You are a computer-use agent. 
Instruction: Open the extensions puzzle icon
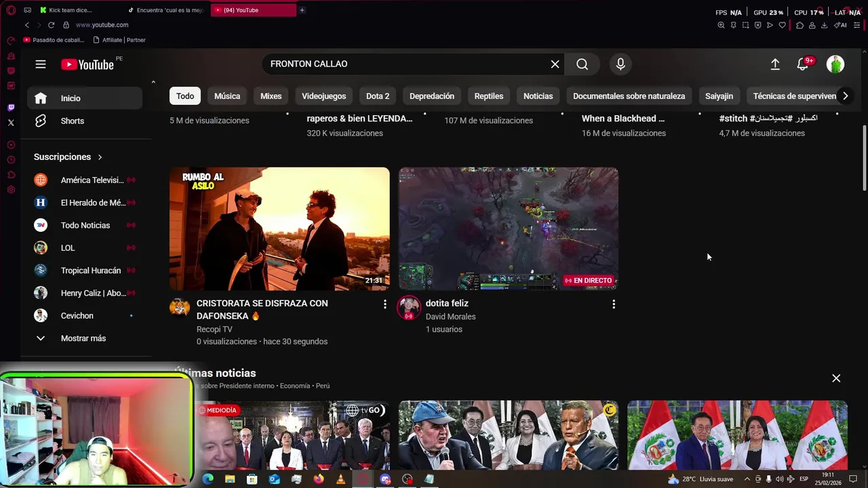coord(800,25)
